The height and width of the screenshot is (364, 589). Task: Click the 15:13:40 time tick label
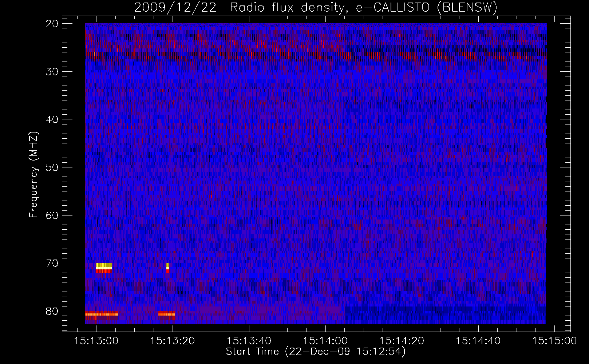(x=249, y=341)
